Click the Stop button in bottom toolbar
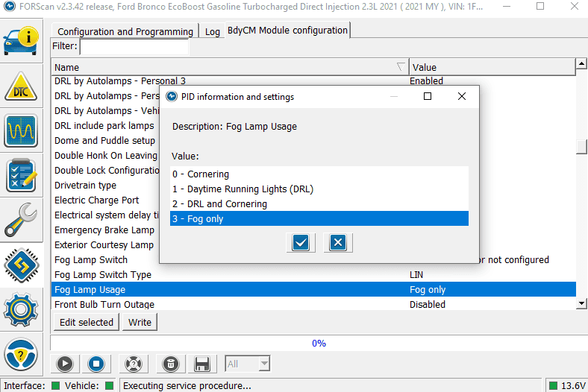Viewport: 588px width, 392px height. click(96, 364)
